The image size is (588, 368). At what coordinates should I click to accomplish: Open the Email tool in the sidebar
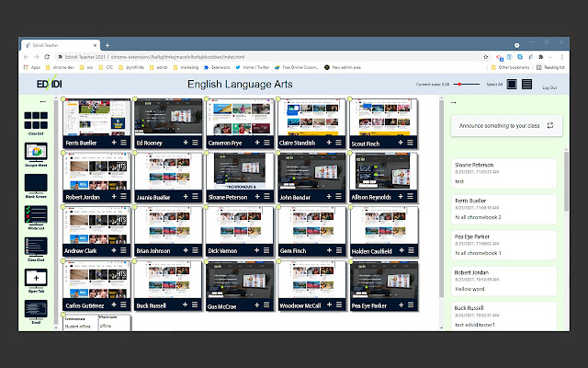click(36, 309)
